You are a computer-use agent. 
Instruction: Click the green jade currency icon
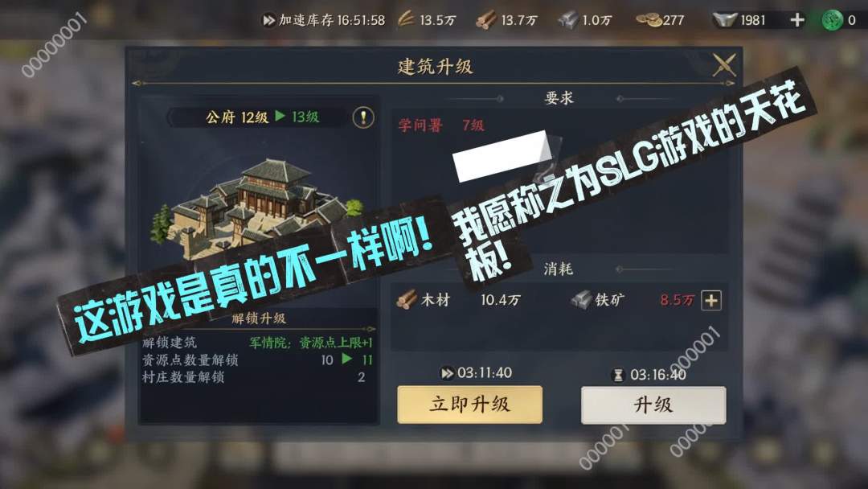pos(832,20)
